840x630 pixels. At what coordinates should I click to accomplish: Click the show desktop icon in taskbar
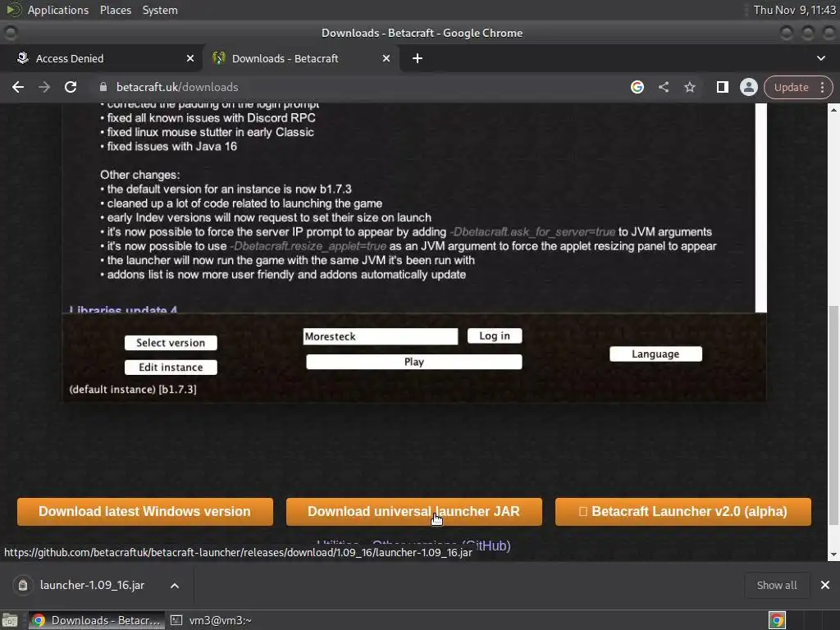pos(10,620)
